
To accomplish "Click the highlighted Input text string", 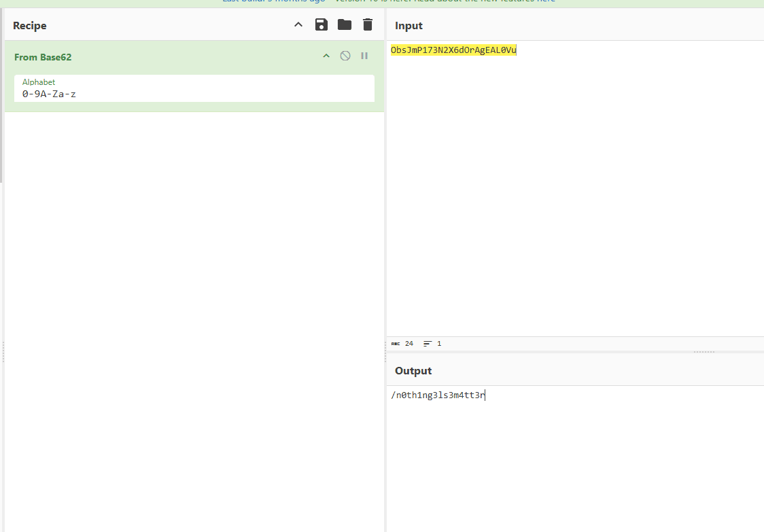I will click(453, 50).
